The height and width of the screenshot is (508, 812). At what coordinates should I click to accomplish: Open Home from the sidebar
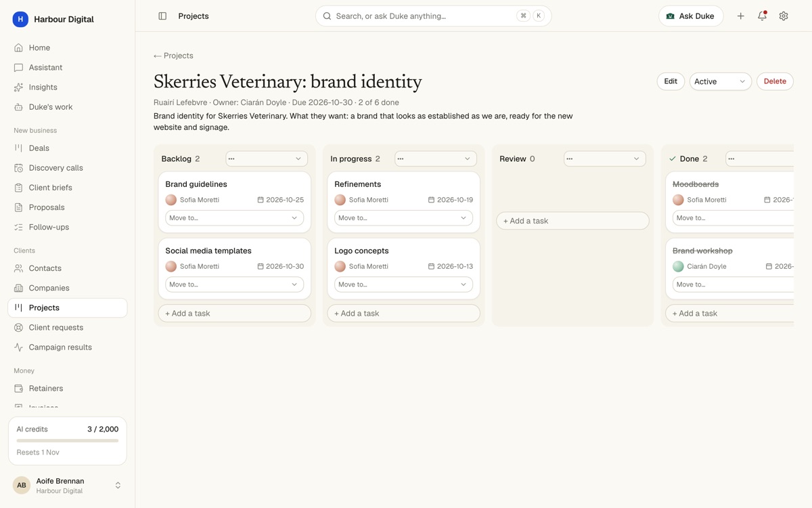68,48
